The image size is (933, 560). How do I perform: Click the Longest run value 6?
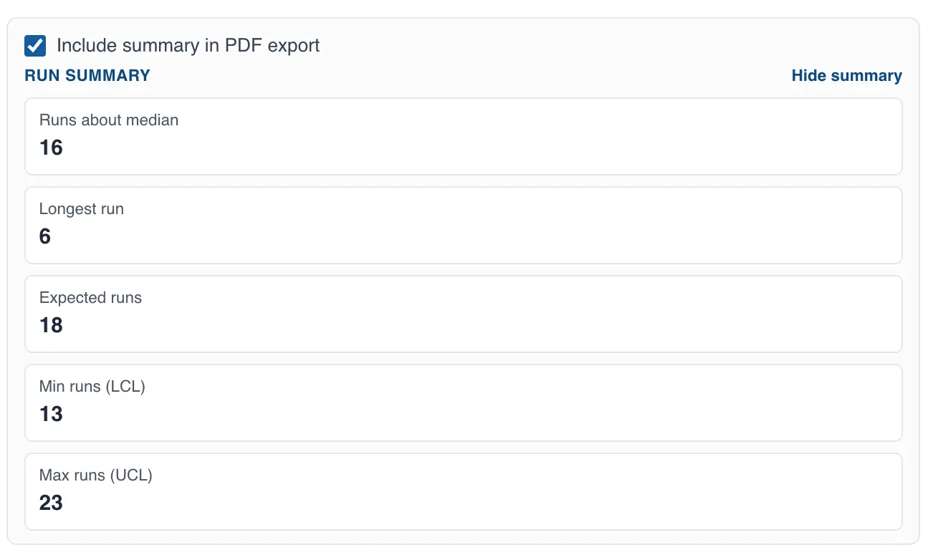(45, 236)
